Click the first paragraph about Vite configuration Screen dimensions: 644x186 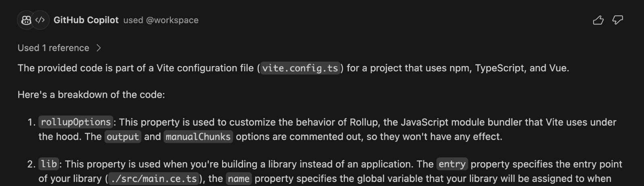(x=293, y=68)
